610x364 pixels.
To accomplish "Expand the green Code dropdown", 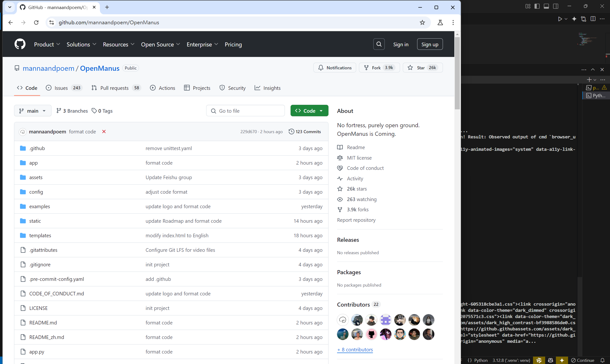I will click(309, 111).
